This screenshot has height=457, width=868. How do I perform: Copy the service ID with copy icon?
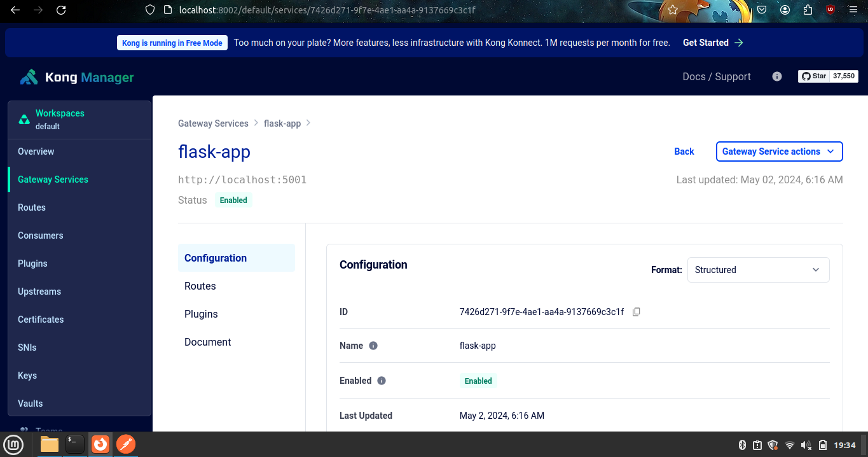(x=637, y=312)
